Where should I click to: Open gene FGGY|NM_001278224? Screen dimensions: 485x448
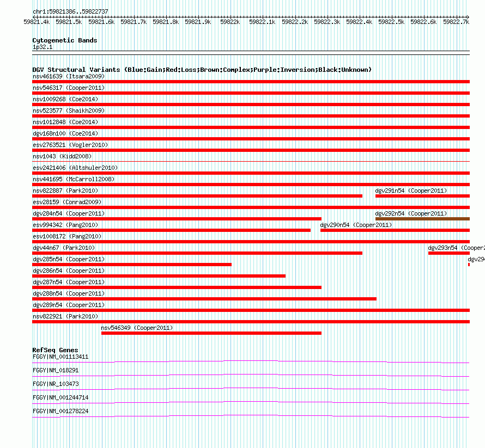point(60,411)
